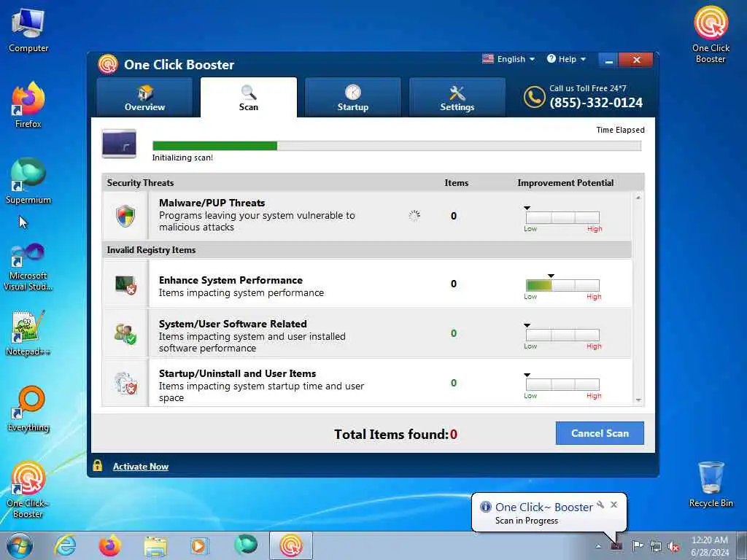Viewport: 747px width, 560px height.
Task: Select the Startup/Uninstall and User Items title
Action: [x=237, y=373]
